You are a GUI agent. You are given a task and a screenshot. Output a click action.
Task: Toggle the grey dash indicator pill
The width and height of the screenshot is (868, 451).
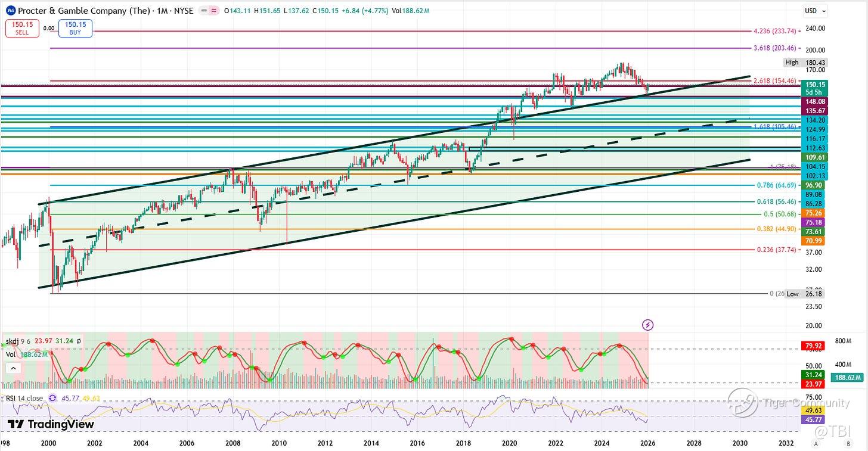[x=203, y=11]
